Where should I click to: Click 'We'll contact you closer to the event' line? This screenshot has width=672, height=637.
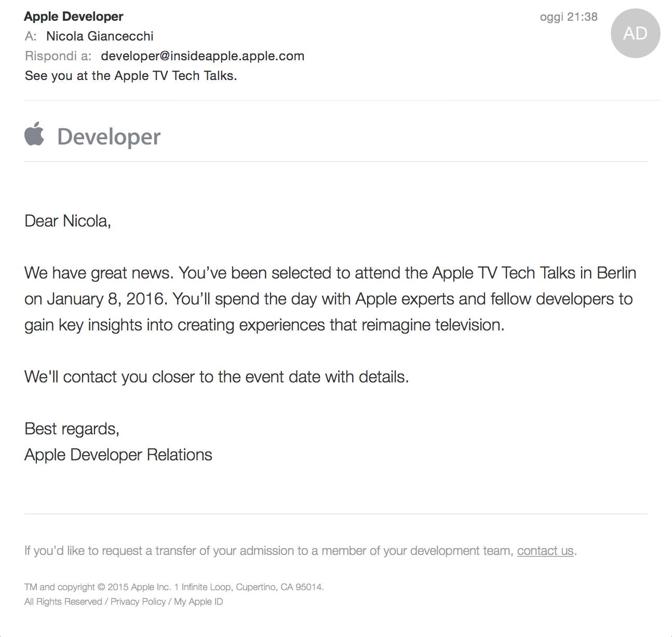217,377
